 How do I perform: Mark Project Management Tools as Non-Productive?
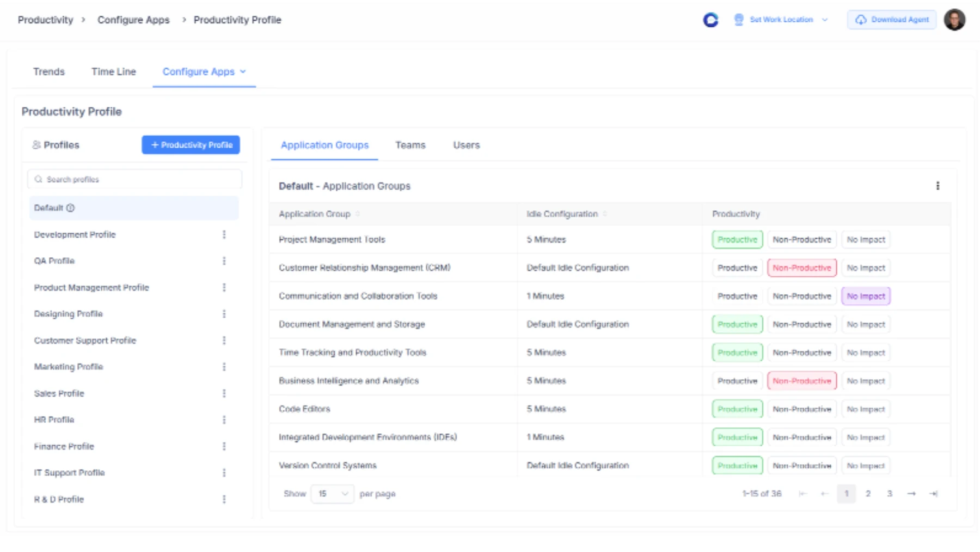(801, 239)
